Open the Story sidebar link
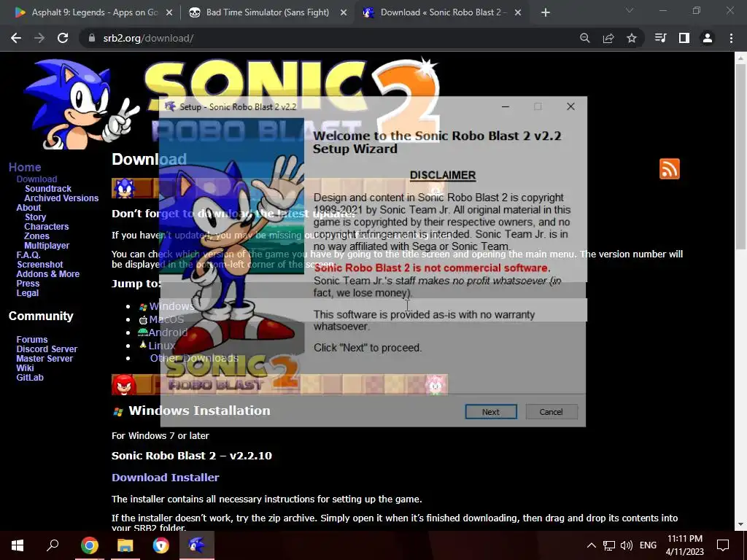Screen dimensions: 747x560 coord(35,217)
